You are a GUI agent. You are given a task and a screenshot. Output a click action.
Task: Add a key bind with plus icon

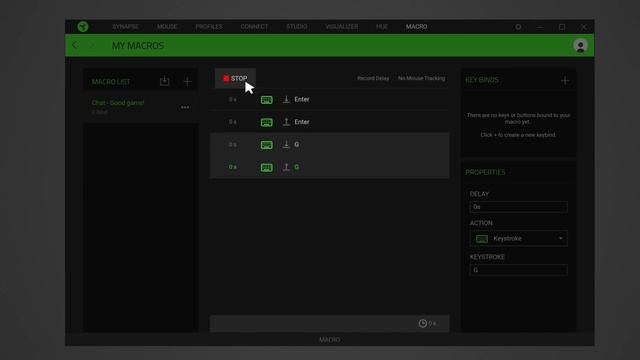tap(565, 80)
